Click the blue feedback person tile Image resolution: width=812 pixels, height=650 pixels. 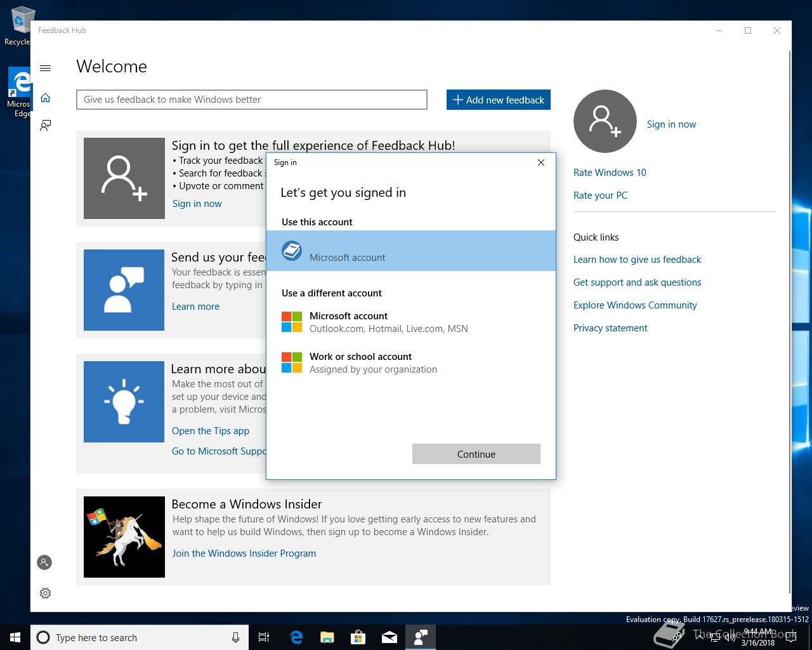pyautogui.click(x=124, y=290)
